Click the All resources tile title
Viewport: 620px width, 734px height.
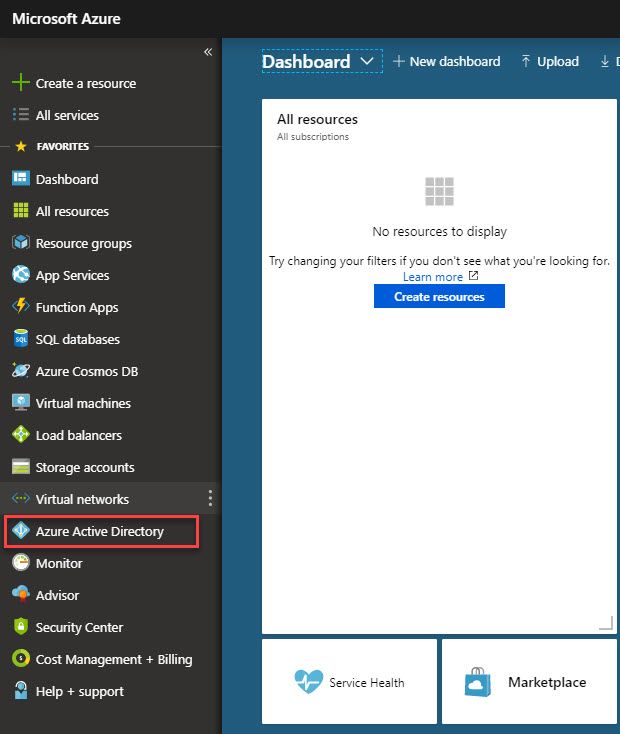pyautogui.click(x=317, y=119)
